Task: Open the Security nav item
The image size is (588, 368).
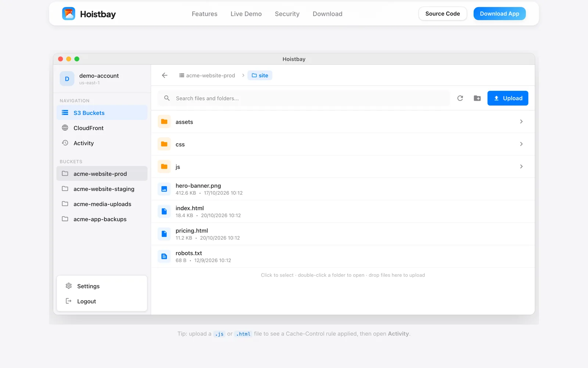Action: click(x=287, y=14)
